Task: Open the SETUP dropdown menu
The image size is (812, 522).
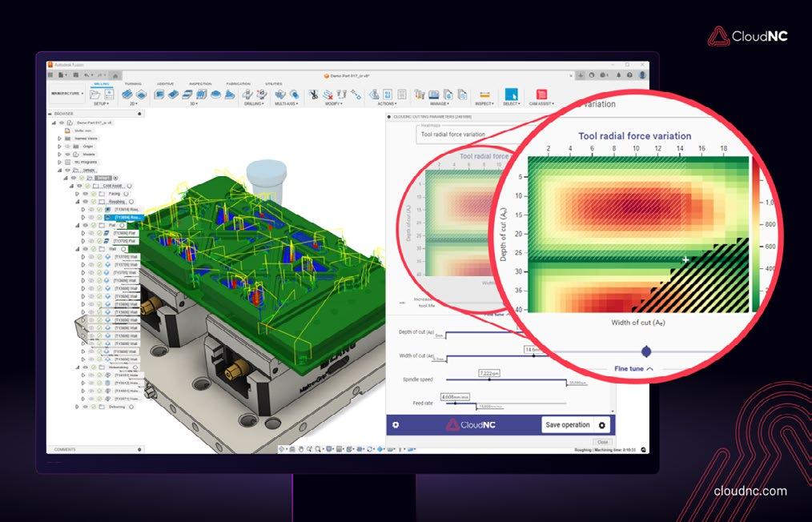Action: [x=101, y=103]
